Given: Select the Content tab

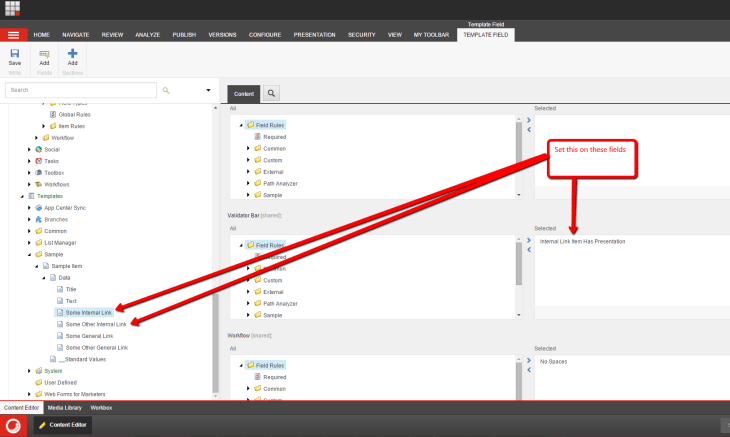Looking at the screenshot, I should coord(243,94).
